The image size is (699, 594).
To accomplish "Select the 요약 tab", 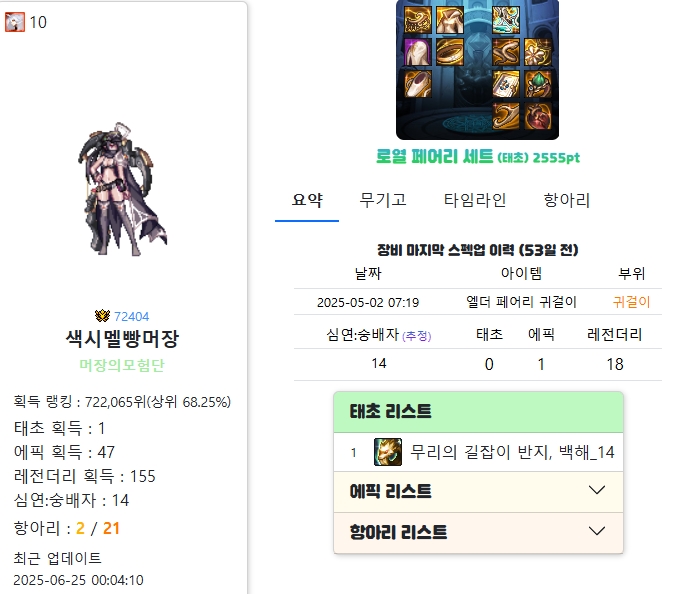I will tap(307, 200).
